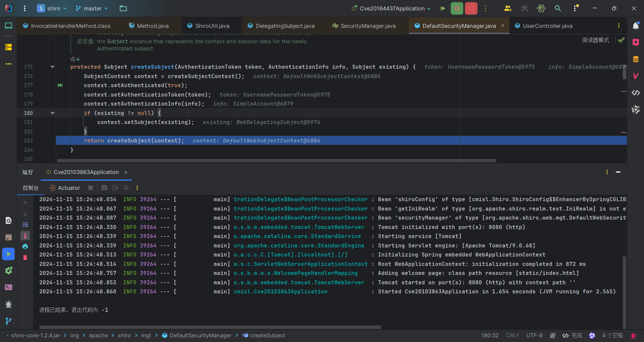
Task: Click the green inspections checkmark
Action: (x=622, y=40)
